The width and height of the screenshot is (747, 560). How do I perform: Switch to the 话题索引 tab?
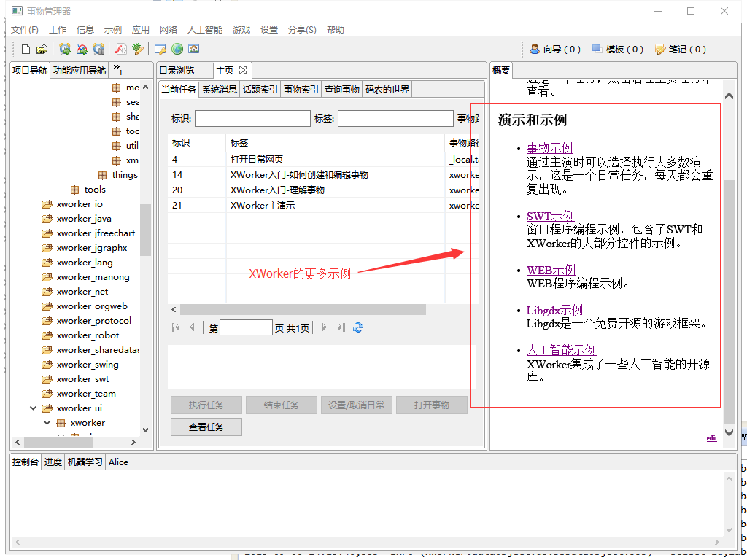point(260,90)
